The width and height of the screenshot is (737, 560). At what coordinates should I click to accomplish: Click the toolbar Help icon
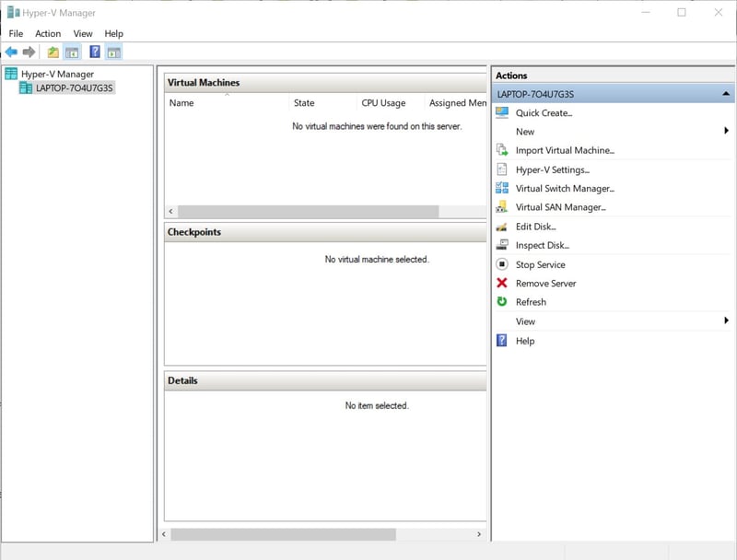[x=94, y=52]
